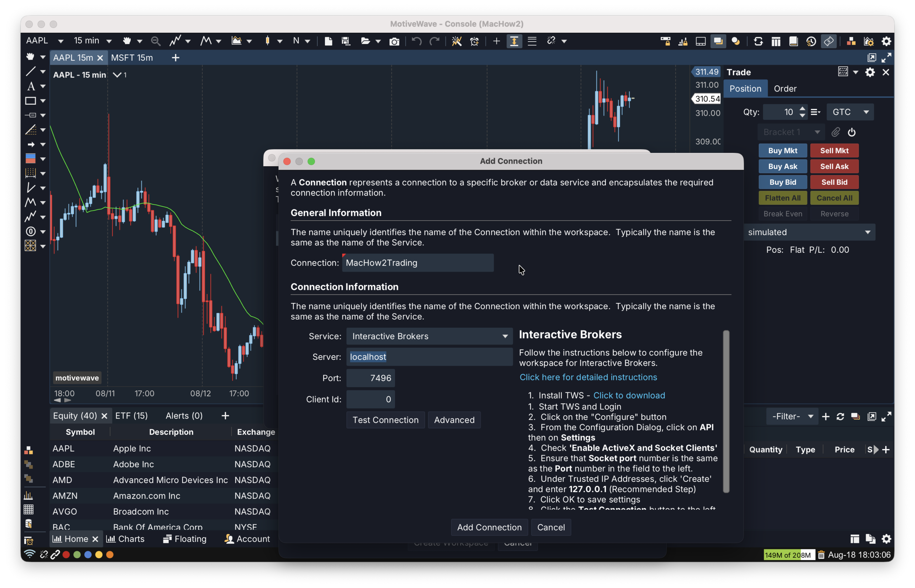Click the dollar clock history icon

[811, 41]
